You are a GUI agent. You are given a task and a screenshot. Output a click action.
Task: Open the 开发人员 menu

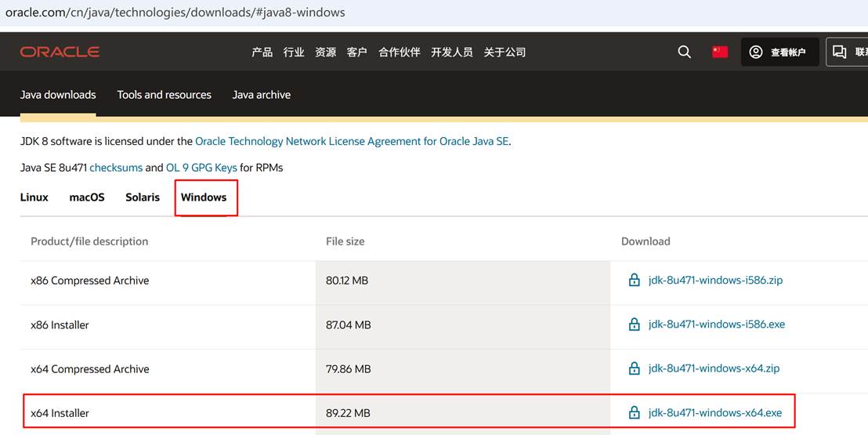[452, 52]
